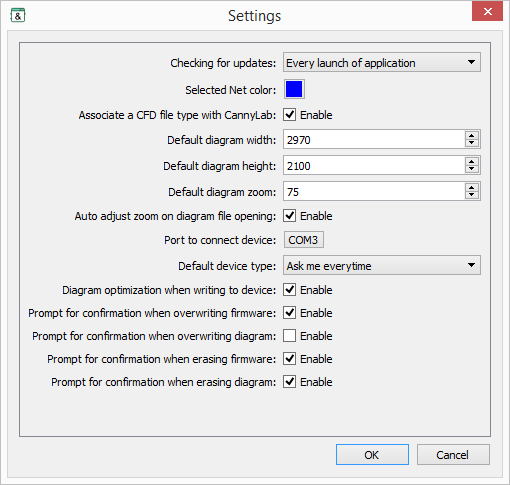This screenshot has width=510, height=485.
Task: Decrease Default diagram zoom with down arrow
Action: pos(471,195)
